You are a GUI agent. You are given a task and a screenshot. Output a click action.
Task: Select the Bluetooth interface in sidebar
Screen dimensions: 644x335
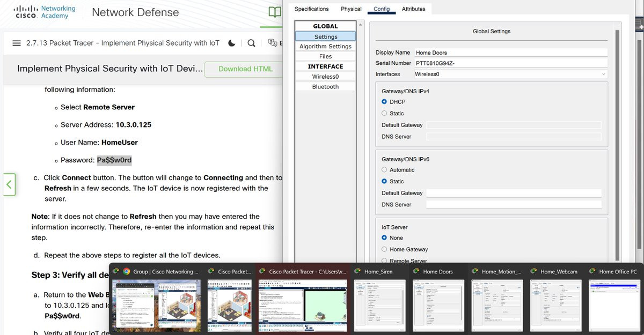[x=326, y=87]
